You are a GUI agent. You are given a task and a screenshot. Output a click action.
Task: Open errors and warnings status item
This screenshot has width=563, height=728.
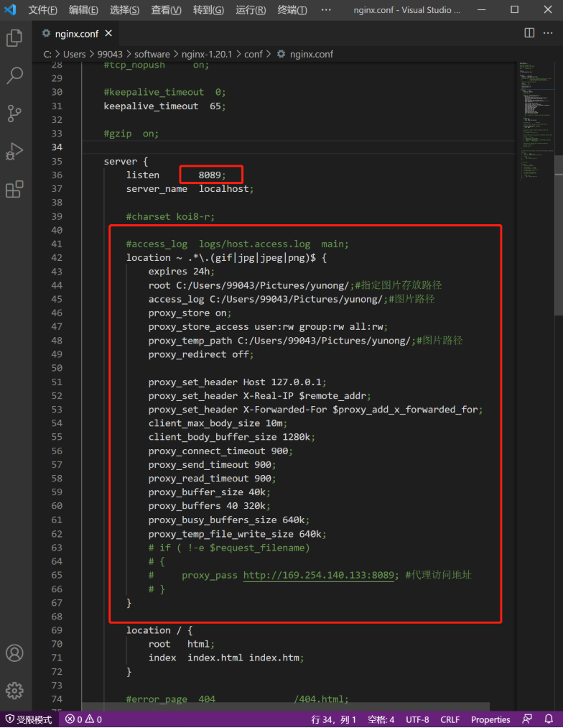click(x=83, y=719)
